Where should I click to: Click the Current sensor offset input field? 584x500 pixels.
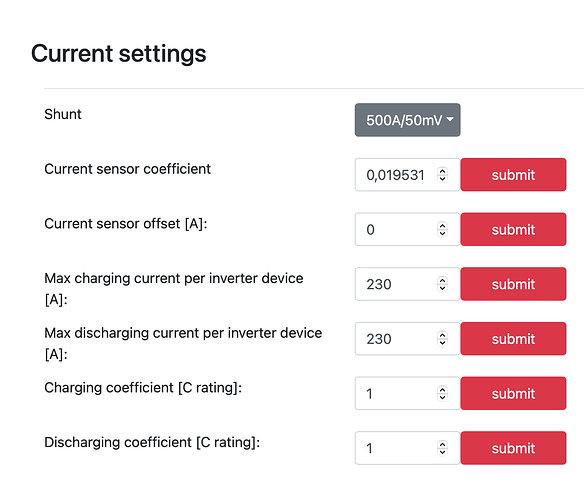pyautogui.click(x=407, y=230)
